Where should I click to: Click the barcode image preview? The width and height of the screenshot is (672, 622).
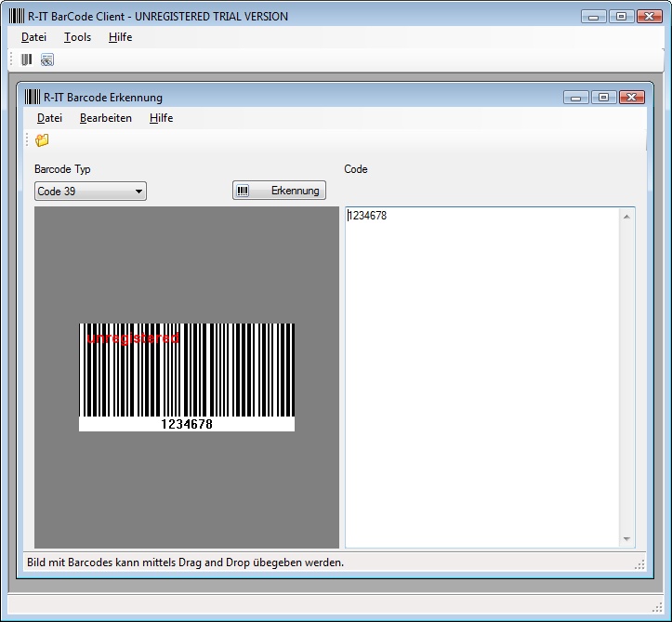click(x=187, y=377)
